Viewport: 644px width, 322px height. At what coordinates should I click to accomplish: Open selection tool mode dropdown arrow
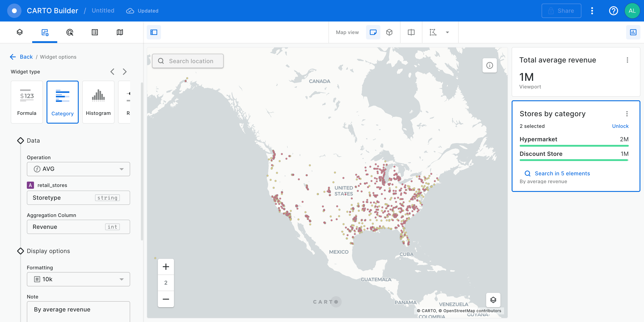coord(447,32)
